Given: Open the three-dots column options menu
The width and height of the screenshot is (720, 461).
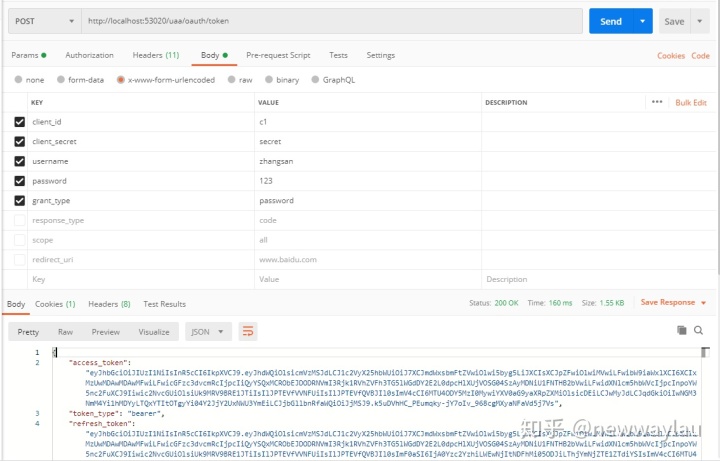Looking at the screenshot, I should point(657,102).
